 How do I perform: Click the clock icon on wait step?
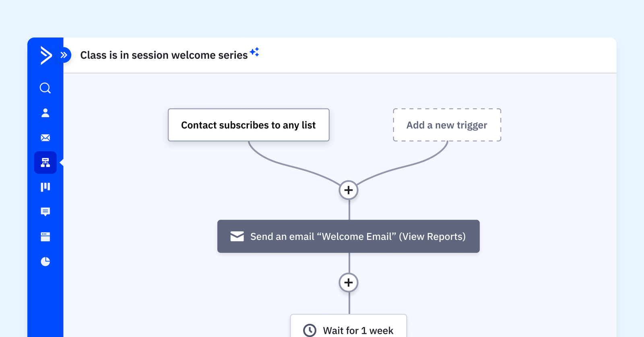[x=310, y=330]
